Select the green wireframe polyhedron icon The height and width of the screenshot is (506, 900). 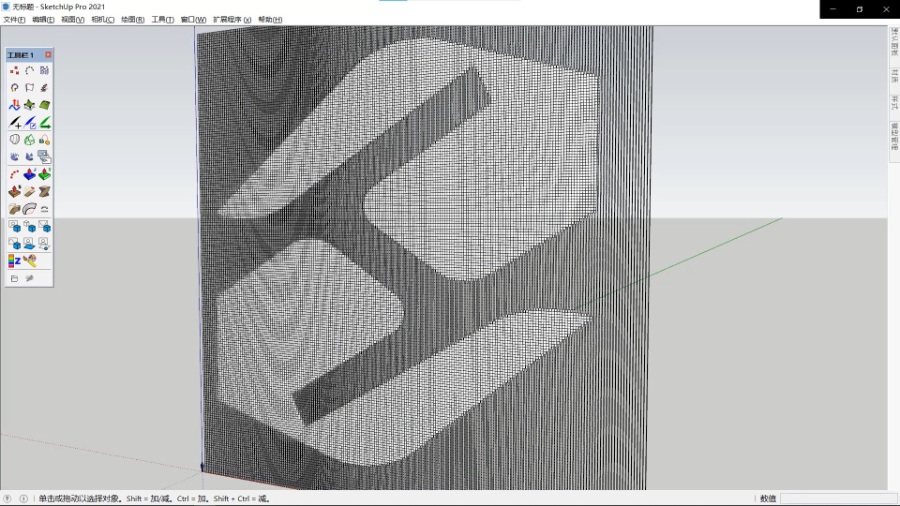coord(29,139)
